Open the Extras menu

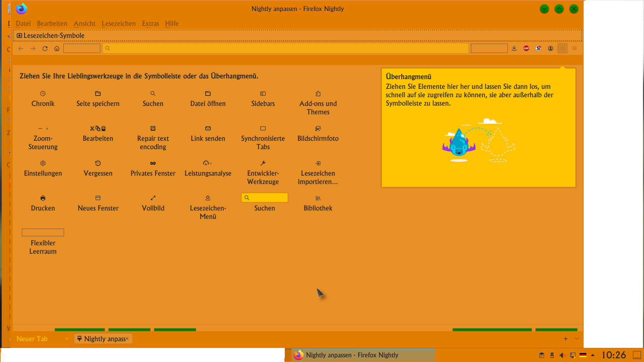tap(150, 23)
